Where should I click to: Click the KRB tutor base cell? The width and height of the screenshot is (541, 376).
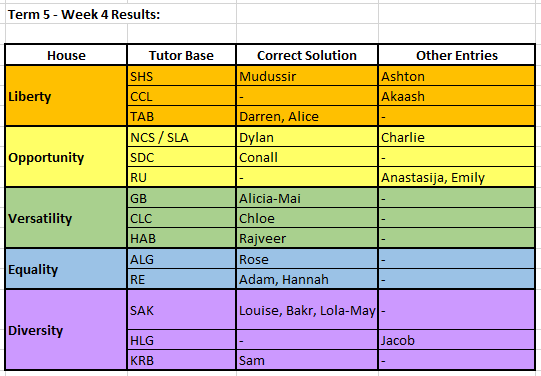point(181,360)
